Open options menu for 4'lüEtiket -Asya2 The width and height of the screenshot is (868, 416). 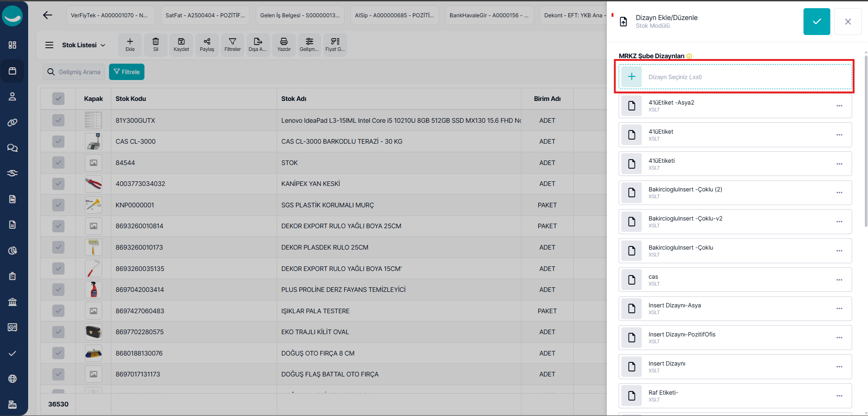click(839, 106)
